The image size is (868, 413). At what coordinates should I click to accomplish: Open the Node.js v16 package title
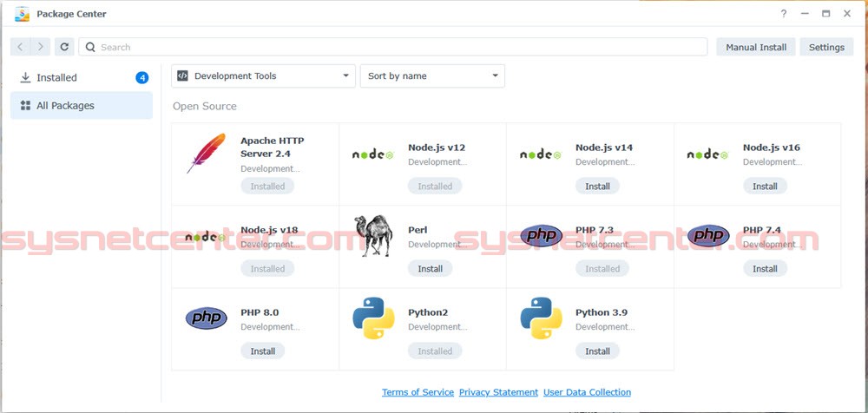pyautogui.click(x=771, y=147)
